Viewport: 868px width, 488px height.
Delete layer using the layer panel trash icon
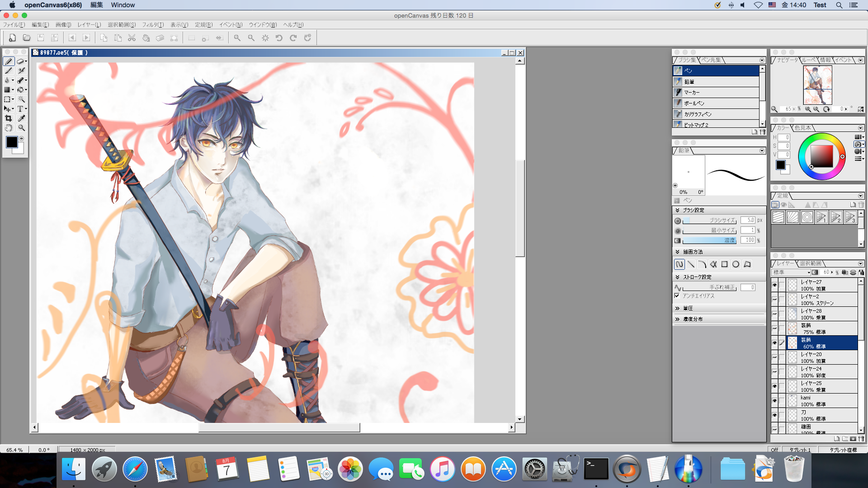coord(861,438)
